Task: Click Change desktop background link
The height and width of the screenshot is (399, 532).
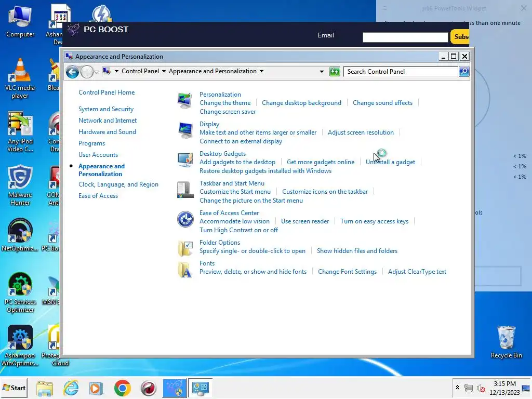Action: tap(302, 103)
